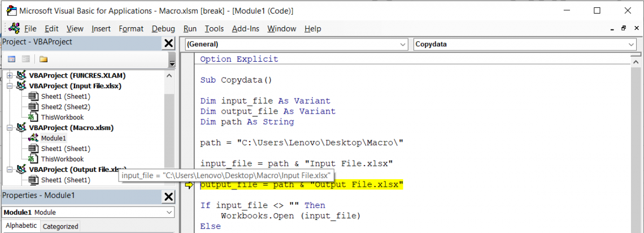The image size is (644, 233).
Task: Click the yellow execution arrow in margin
Action: 189,185
